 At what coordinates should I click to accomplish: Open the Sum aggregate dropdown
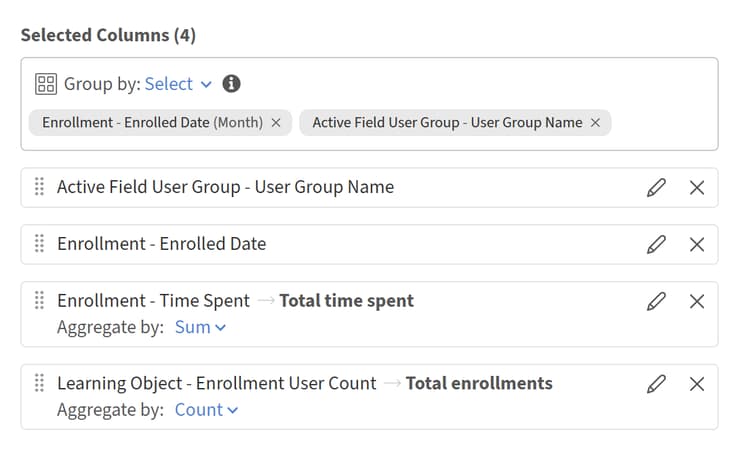pos(200,328)
